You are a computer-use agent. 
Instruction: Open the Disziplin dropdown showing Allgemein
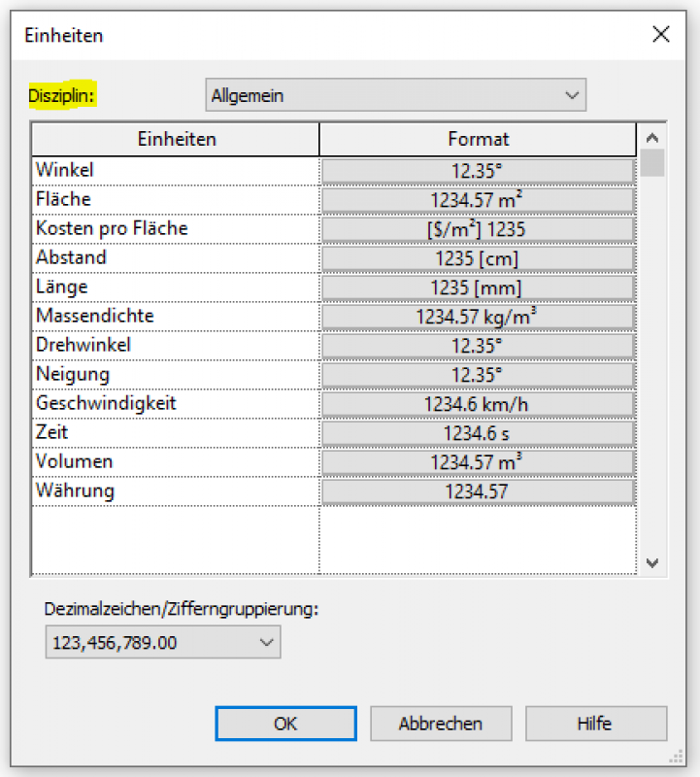pos(395,95)
